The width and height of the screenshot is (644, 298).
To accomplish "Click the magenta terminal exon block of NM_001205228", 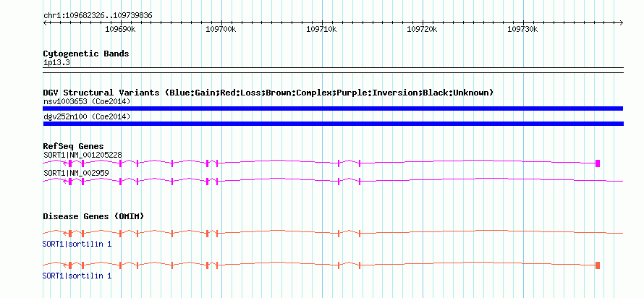I will 598,163.
